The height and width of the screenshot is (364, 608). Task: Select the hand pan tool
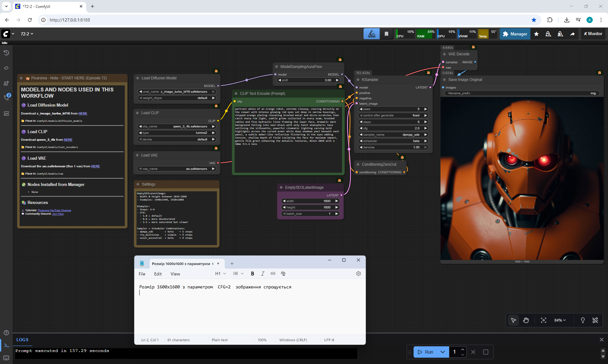point(526,320)
